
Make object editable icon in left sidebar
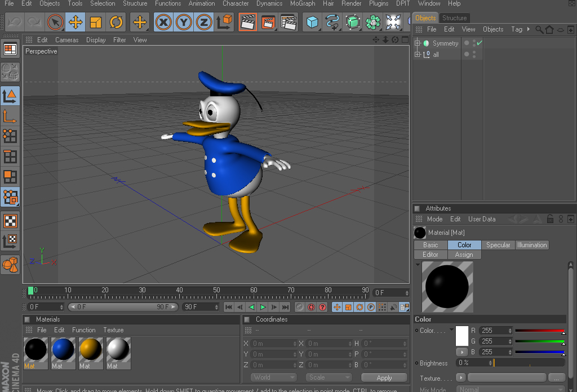10,72
